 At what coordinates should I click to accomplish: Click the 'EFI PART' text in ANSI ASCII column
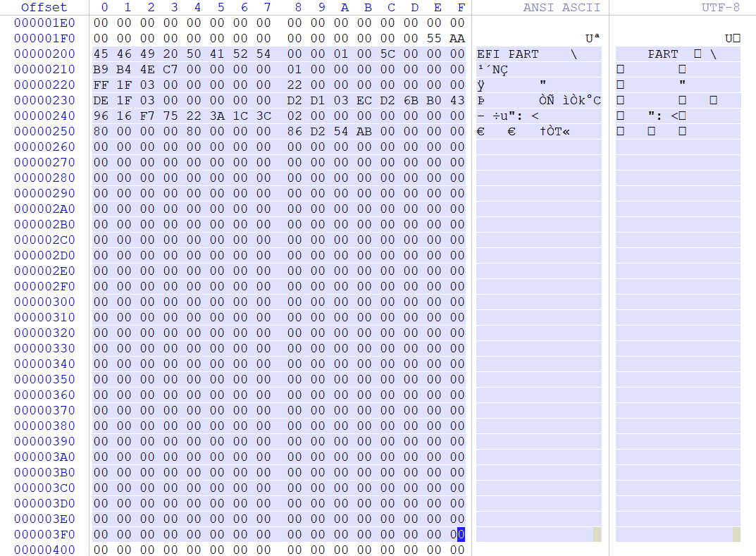pyautogui.click(x=508, y=54)
